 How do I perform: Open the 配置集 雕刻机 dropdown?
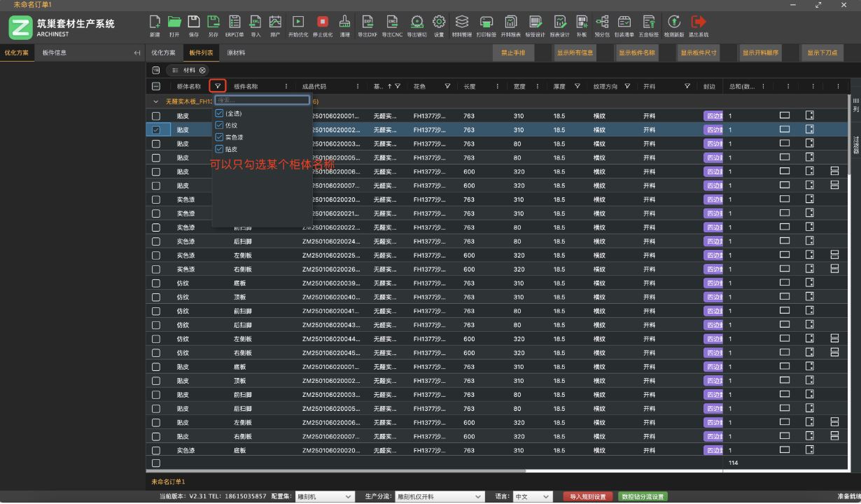point(325,496)
